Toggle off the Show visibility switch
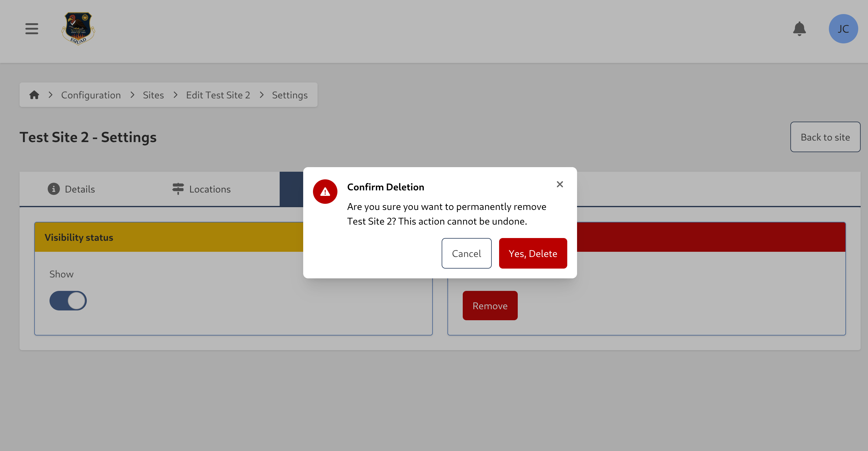868x451 pixels. coord(68,300)
